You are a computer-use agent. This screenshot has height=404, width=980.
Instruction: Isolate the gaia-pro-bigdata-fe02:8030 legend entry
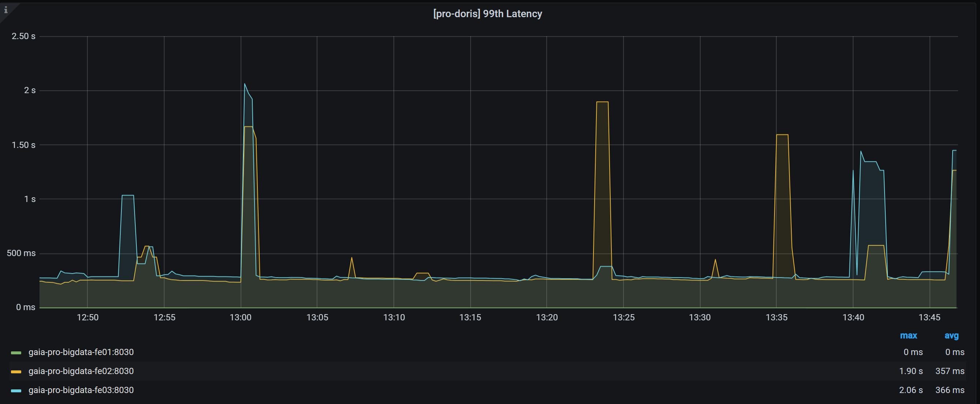point(81,371)
